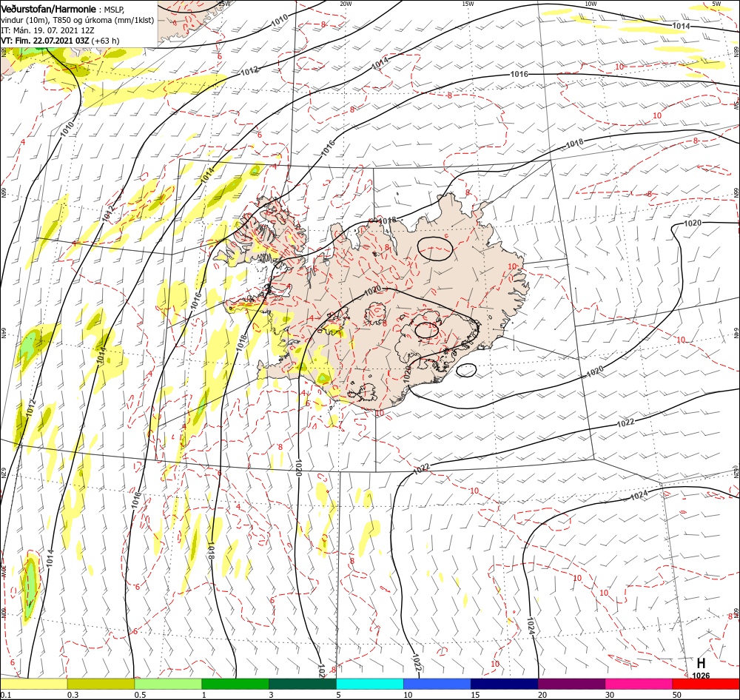Select the olive 0.3 legend color band
Viewport: 740px width, 700px height.
[101, 684]
